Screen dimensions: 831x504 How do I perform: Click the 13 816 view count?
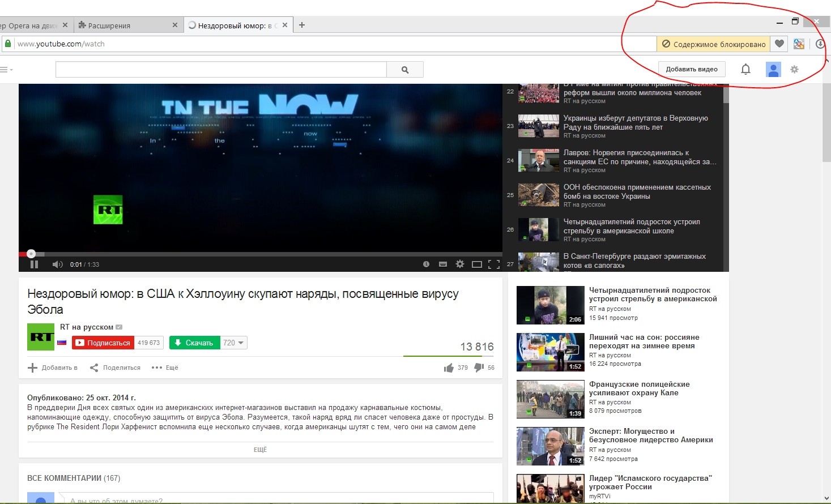tap(477, 347)
